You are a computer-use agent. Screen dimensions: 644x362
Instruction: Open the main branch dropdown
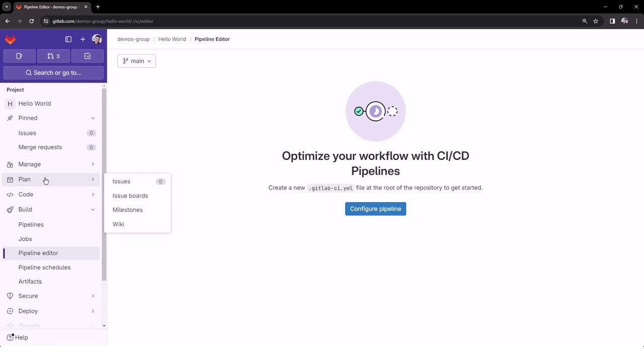click(136, 61)
